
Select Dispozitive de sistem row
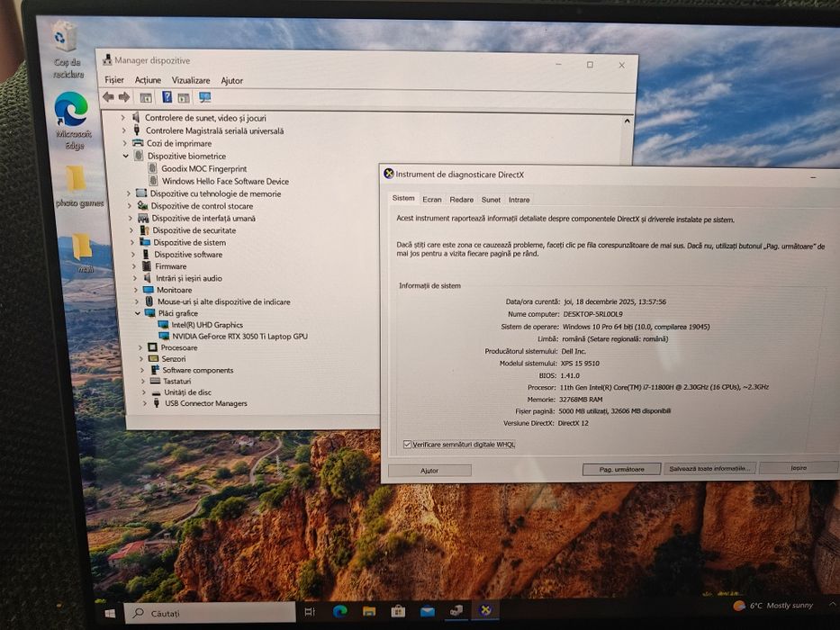[189, 242]
